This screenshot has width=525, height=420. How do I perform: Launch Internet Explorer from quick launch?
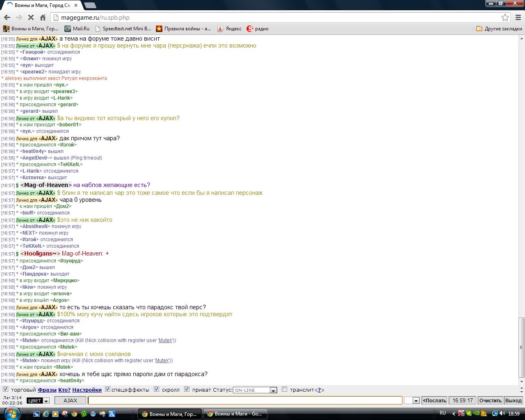point(46,414)
